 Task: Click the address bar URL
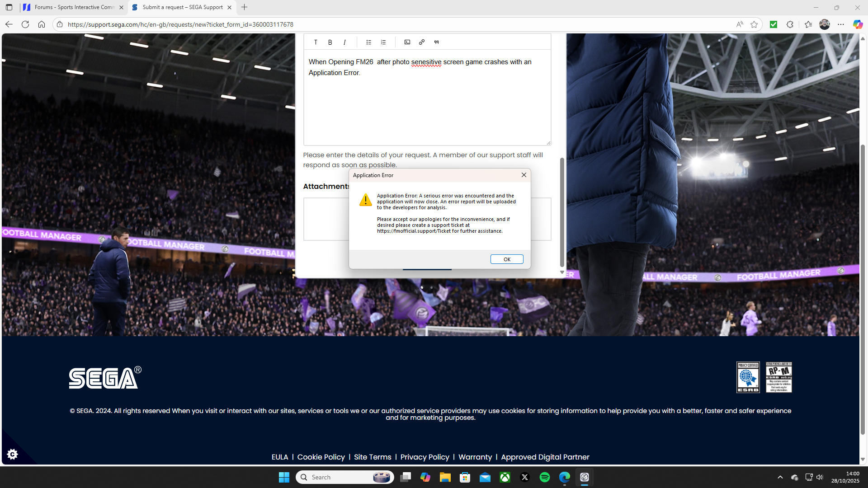click(x=180, y=24)
